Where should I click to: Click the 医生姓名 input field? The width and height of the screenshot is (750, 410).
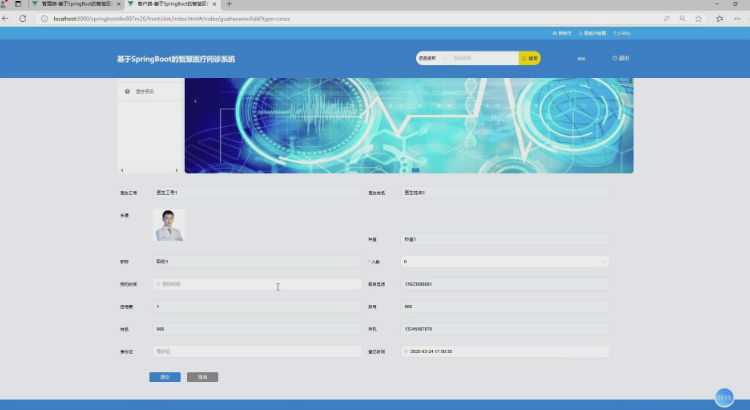(x=505, y=192)
